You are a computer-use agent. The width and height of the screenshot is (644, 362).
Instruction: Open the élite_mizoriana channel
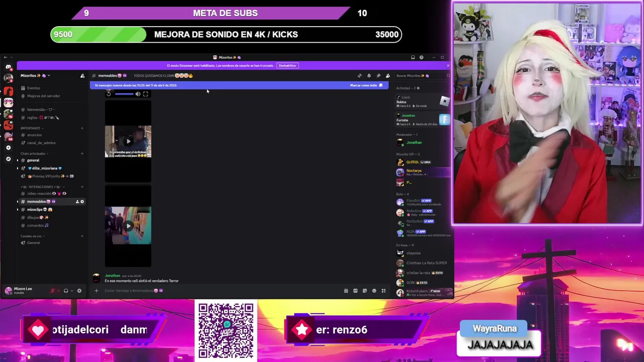pyautogui.click(x=52, y=168)
